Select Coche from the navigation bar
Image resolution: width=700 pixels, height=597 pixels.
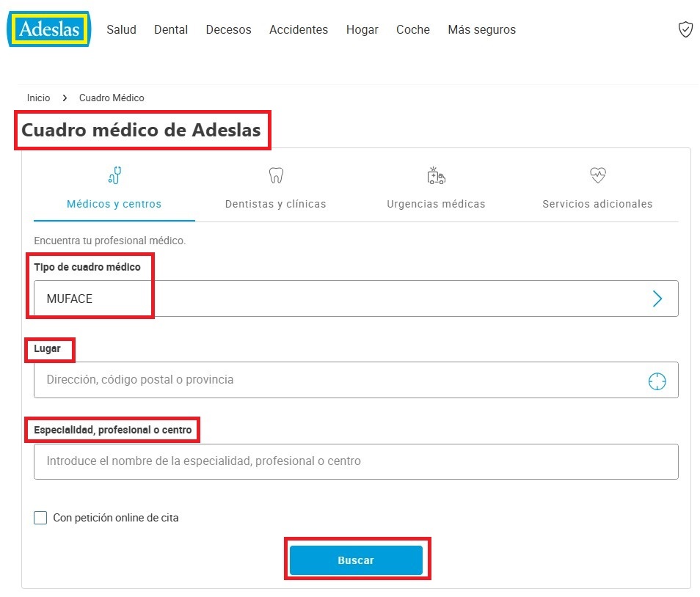coord(412,29)
